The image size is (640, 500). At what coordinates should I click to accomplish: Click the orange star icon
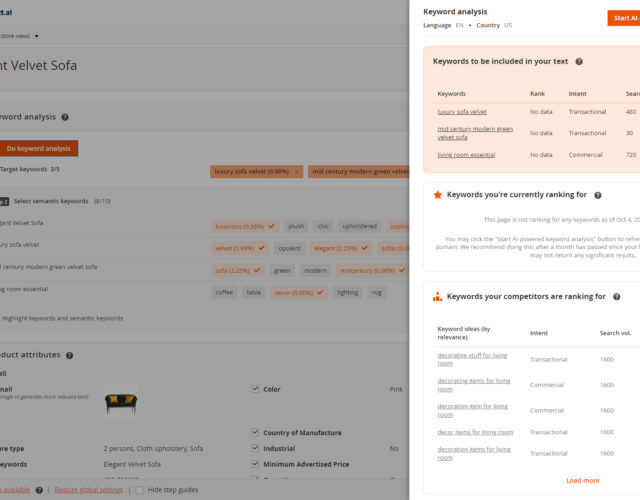tap(438, 195)
